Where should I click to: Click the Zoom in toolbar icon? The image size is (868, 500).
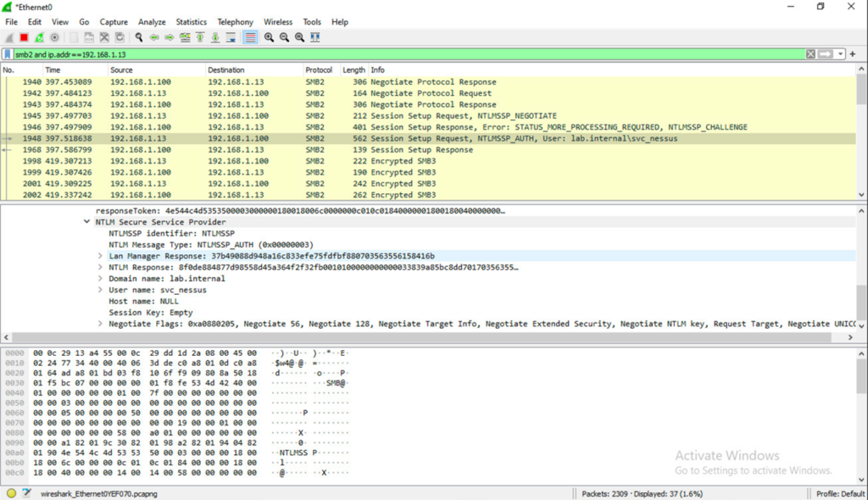pos(269,37)
